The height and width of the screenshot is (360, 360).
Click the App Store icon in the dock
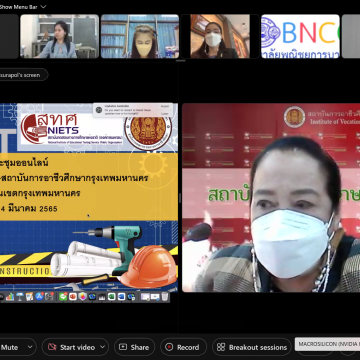39,297
